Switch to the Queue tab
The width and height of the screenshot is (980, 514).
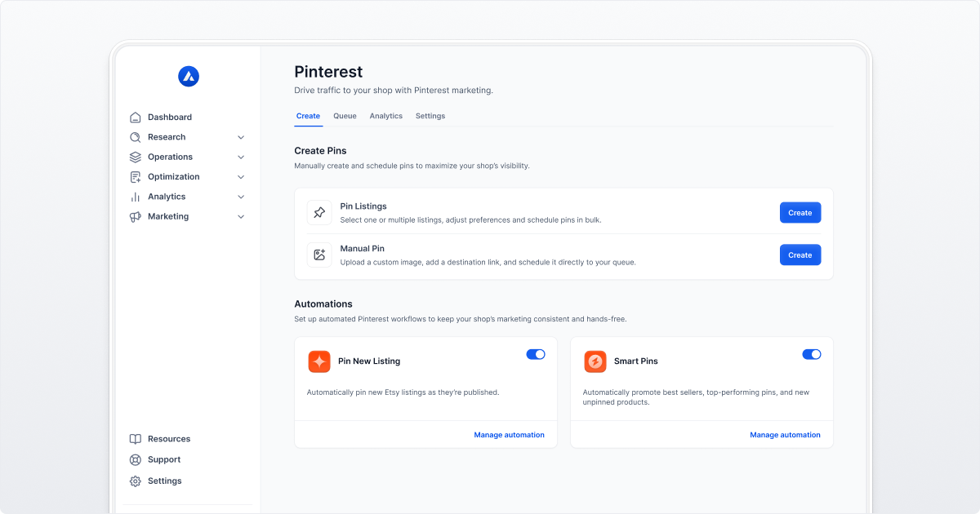pyautogui.click(x=345, y=116)
